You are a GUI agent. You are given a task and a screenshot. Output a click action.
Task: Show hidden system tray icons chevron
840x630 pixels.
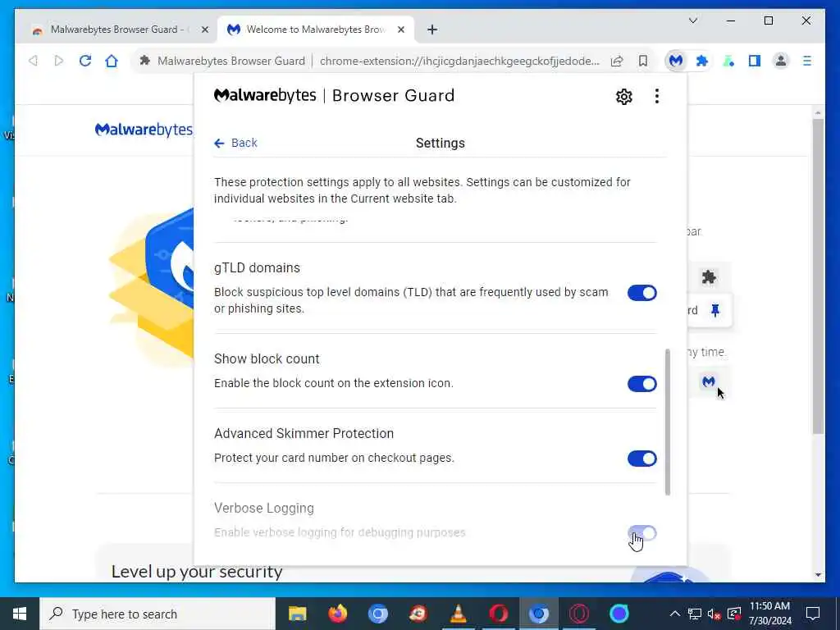point(675,614)
